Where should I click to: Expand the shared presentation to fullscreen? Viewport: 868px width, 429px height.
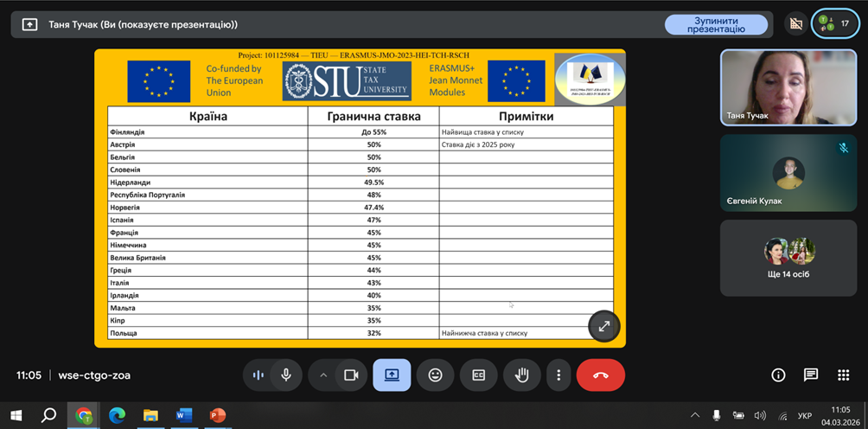(x=603, y=326)
